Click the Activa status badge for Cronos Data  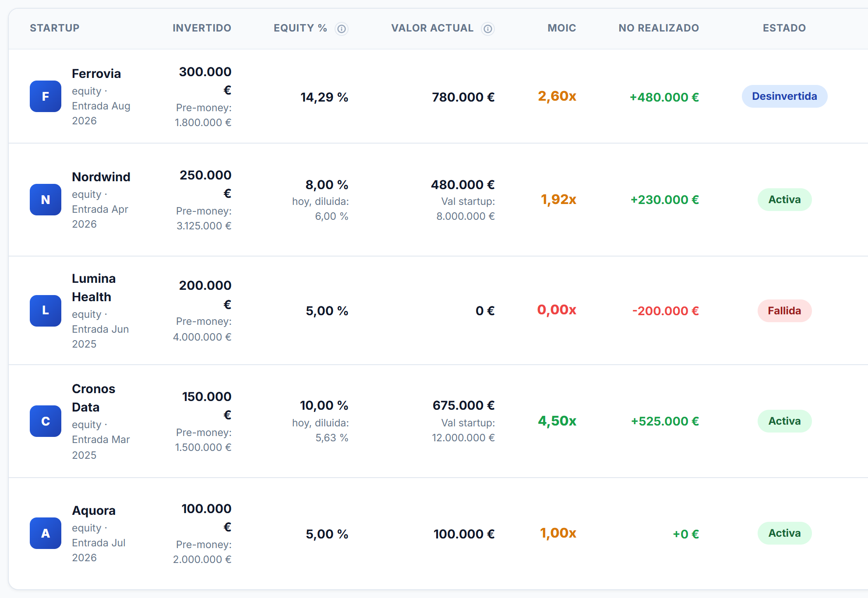coord(784,421)
